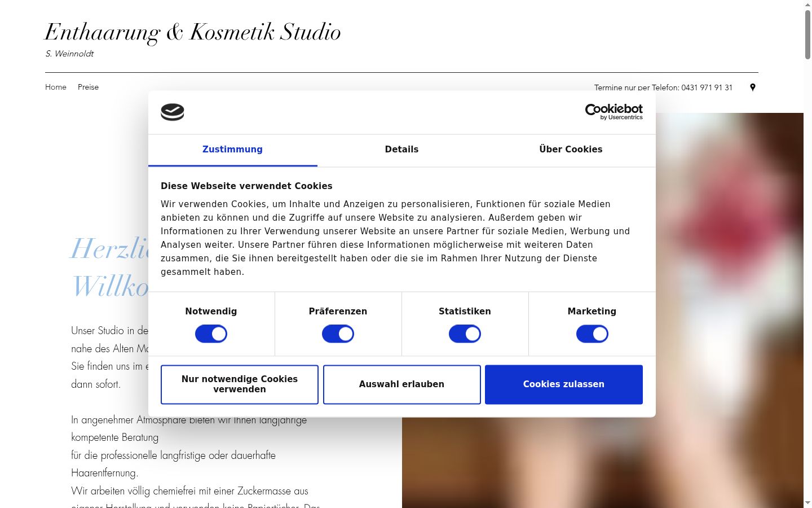This screenshot has width=812, height=508.
Task: Open the Home navigation link
Action: tap(56, 87)
